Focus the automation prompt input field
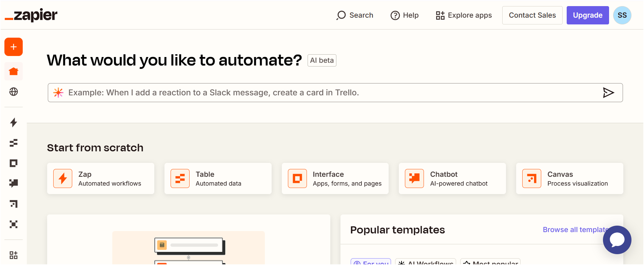 (x=335, y=93)
